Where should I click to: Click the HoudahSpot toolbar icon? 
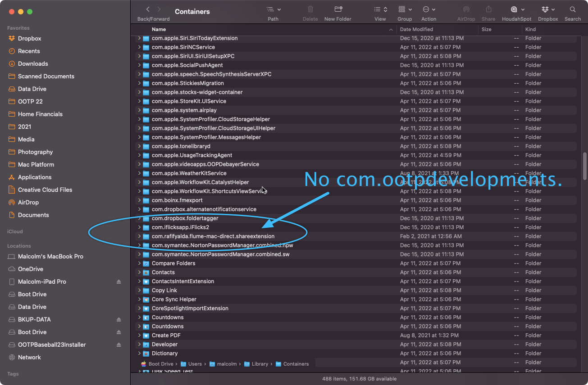tap(517, 9)
